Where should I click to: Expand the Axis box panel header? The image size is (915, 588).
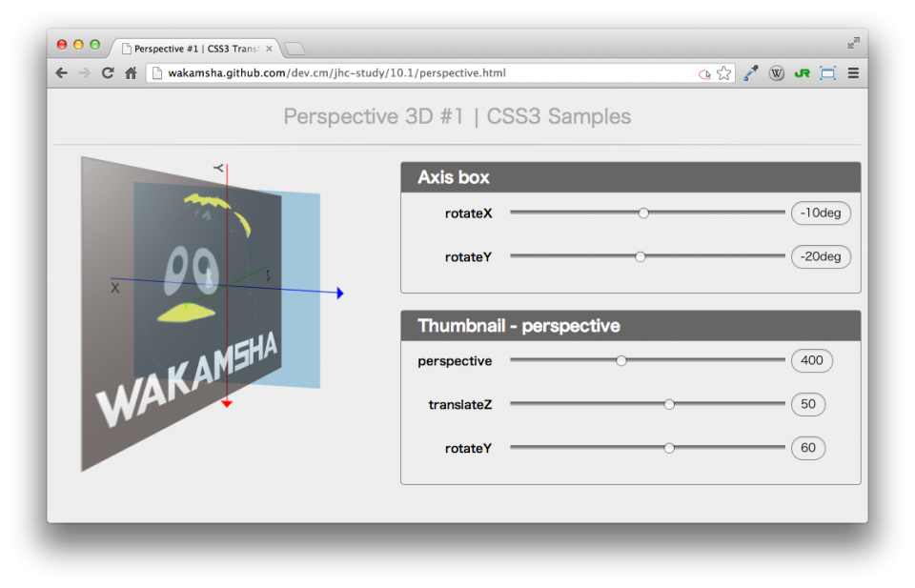631,176
